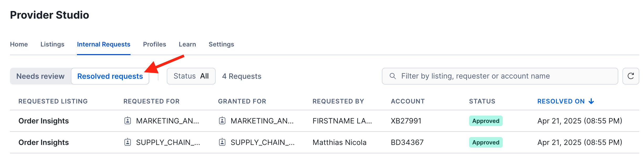Click the Approved badge for account XB27991

pos(486,121)
